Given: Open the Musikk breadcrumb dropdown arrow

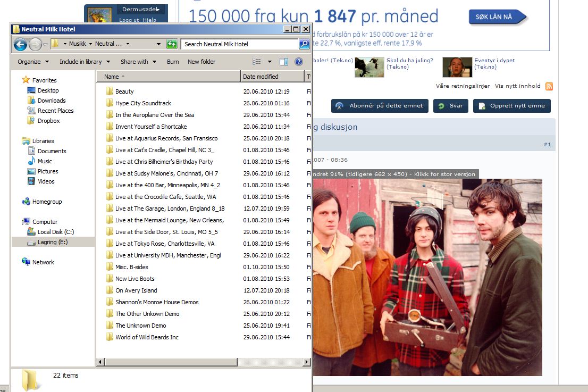Looking at the screenshot, I should pos(90,44).
